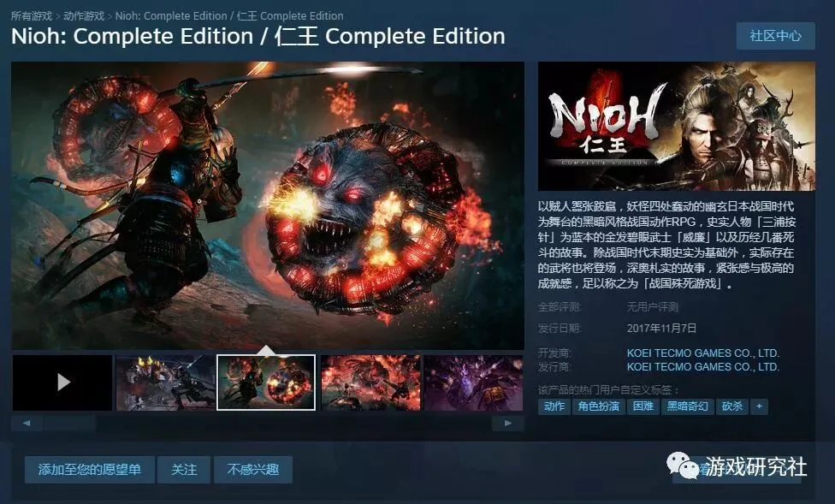Open developer KOEI TECMO GAMES link
The image size is (835, 504).
point(703,353)
